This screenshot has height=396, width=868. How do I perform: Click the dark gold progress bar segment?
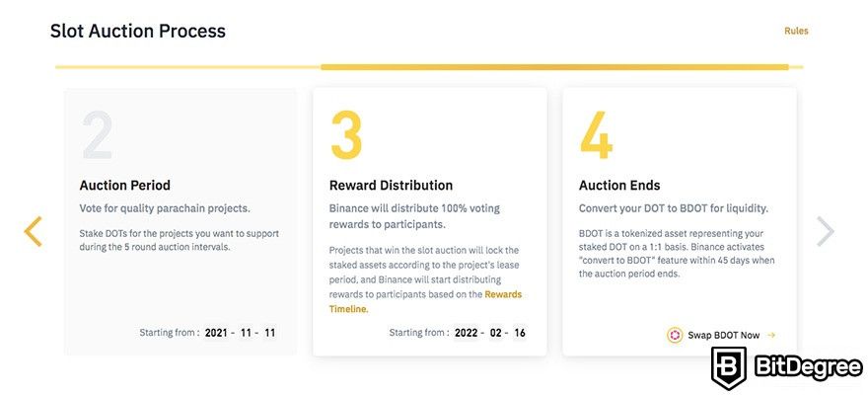(554, 67)
